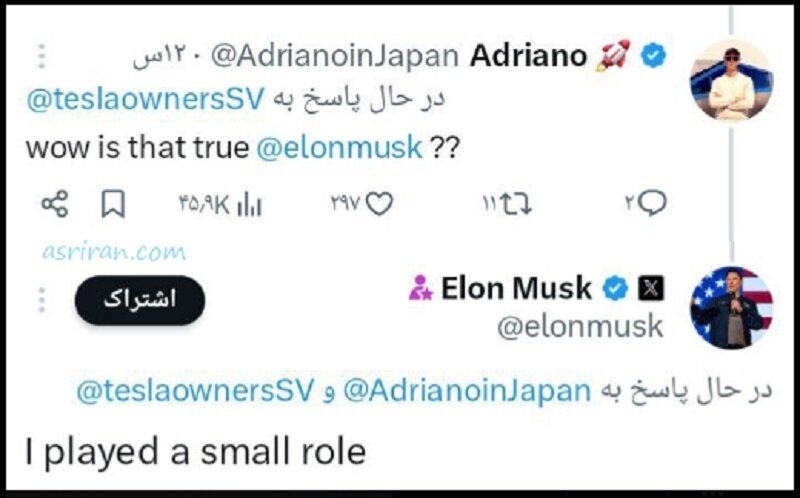Bookmark Adriano's tweet
The width and height of the screenshot is (800, 498).
pos(114,205)
